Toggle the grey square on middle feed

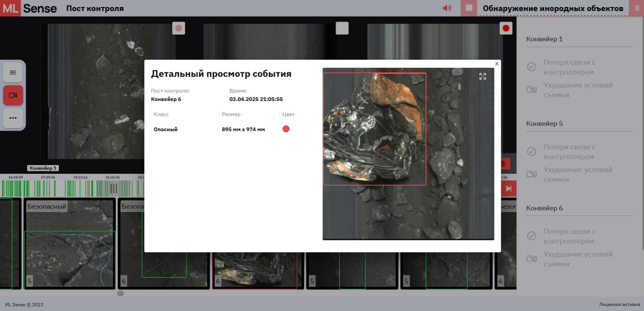coord(342,28)
